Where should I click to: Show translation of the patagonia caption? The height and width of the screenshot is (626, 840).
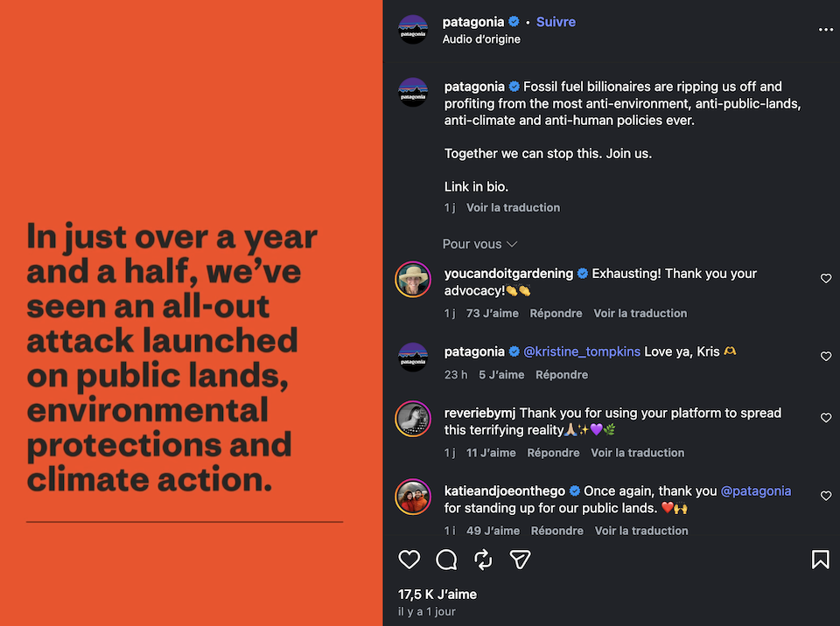click(x=513, y=208)
